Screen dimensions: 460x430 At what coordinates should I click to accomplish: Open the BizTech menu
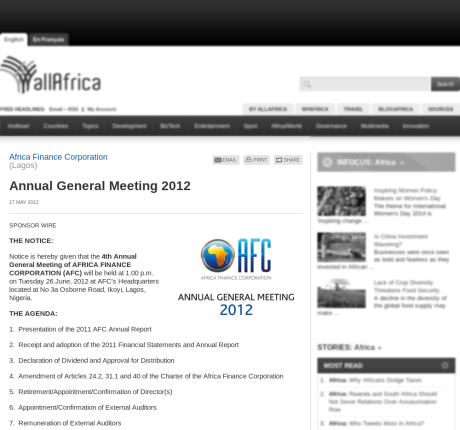tap(170, 126)
